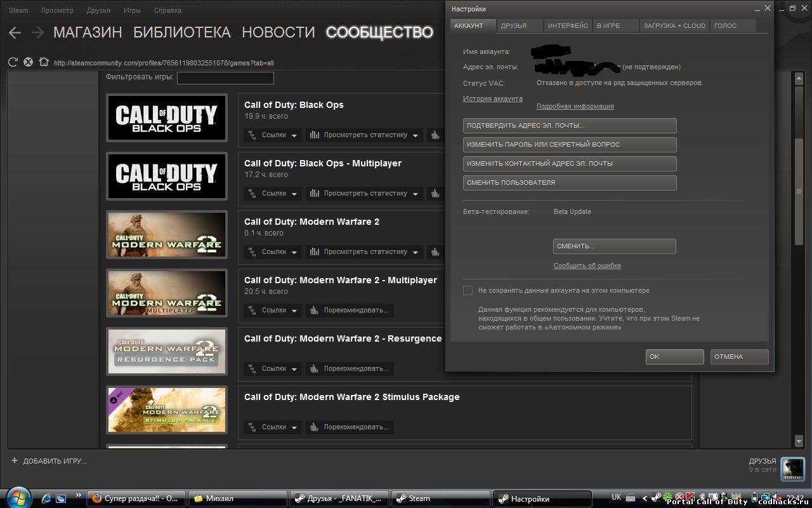Screen dimensions: 812x508
Task: Click the plus icon to add a game
Action: coord(15,460)
